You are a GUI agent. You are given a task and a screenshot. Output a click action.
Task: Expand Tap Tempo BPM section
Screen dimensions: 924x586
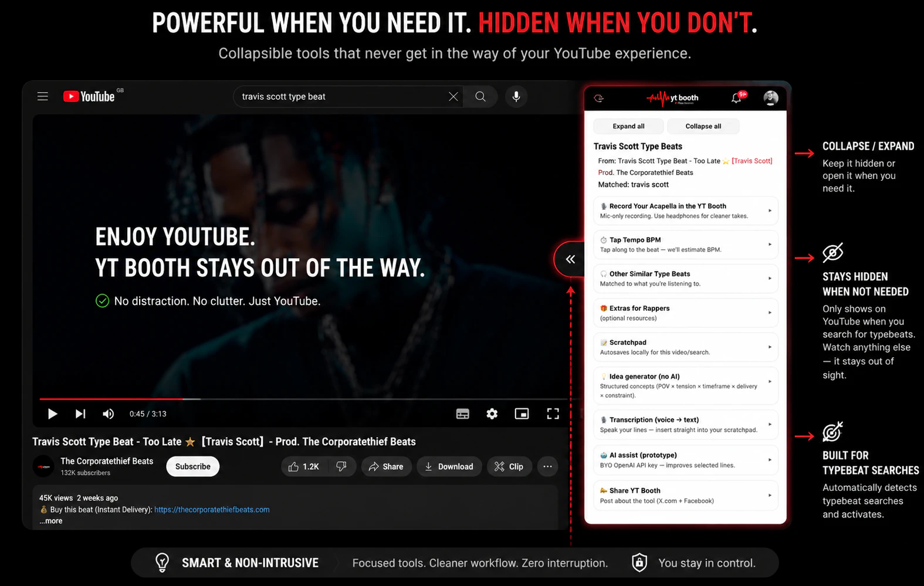coord(686,245)
